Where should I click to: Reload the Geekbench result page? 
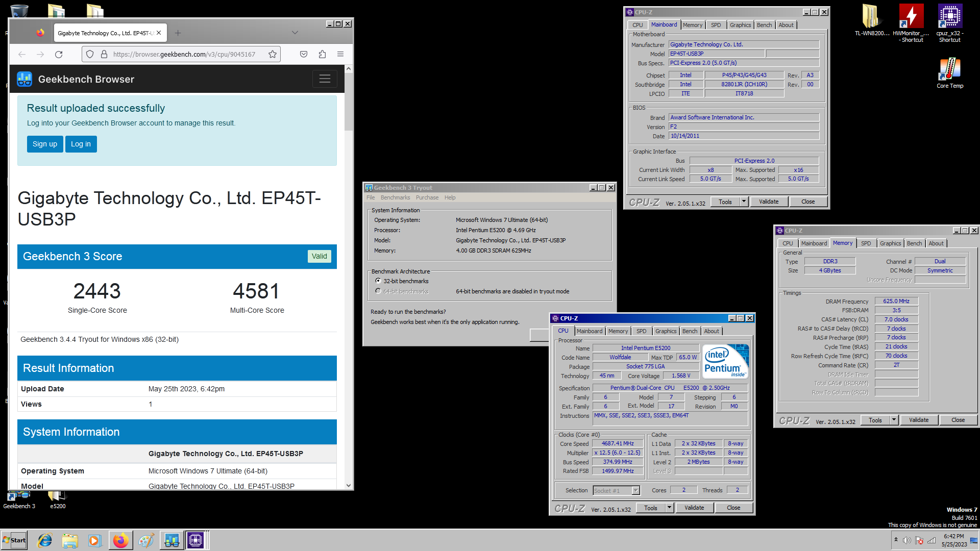click(59, 54)
